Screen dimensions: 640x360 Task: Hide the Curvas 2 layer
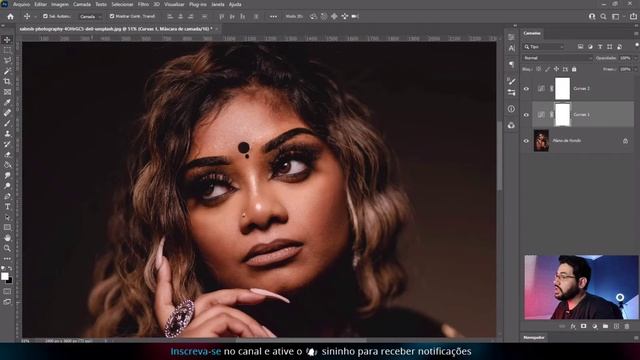click(526, 89)
